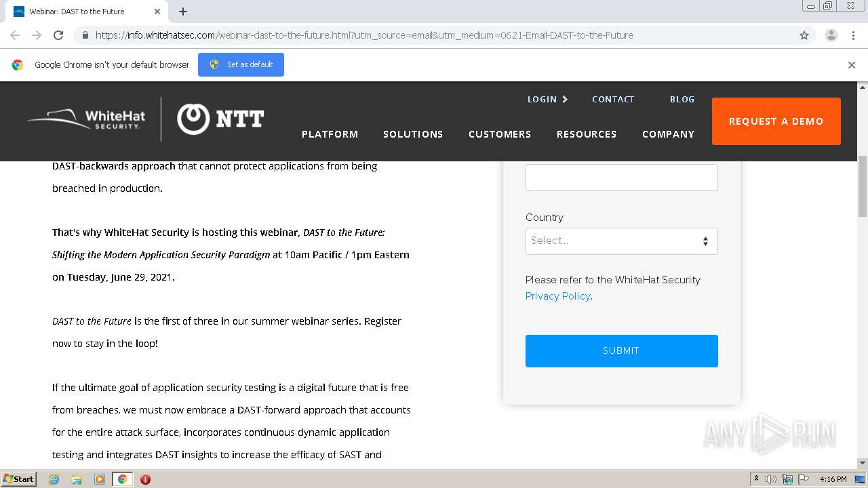Click the network tray icon
This screenshot has width=868, height=488.
tap(787, 479)
